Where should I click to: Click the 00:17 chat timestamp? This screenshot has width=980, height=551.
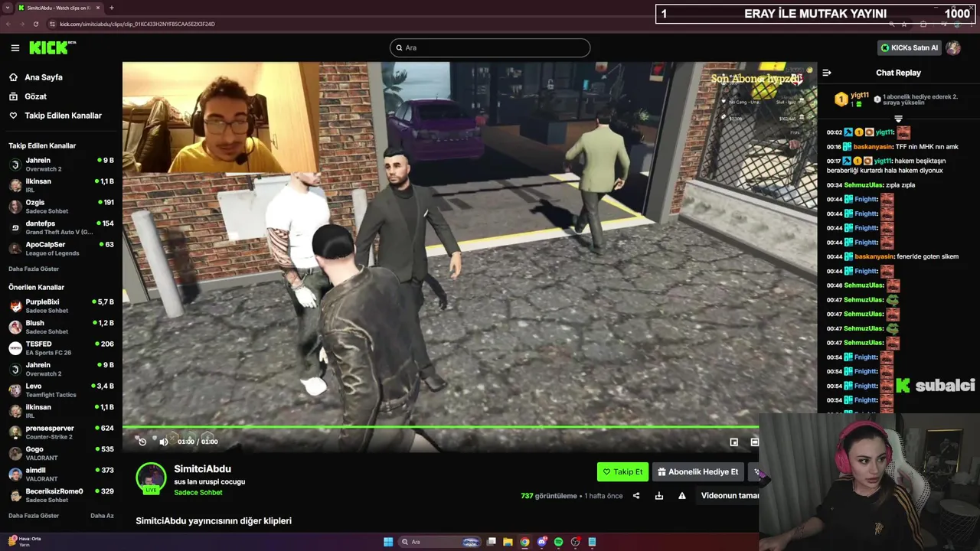tap(834, 161)
